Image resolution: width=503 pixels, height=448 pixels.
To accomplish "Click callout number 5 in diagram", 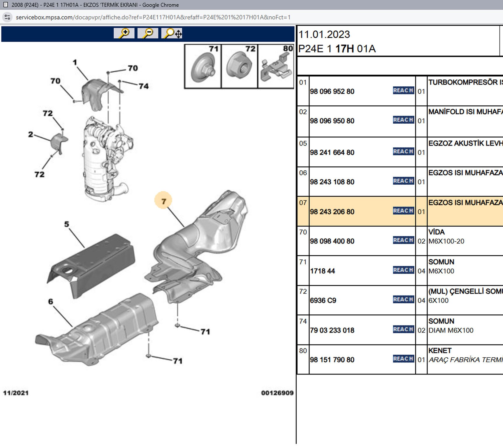I will click(x=67, y=224).
